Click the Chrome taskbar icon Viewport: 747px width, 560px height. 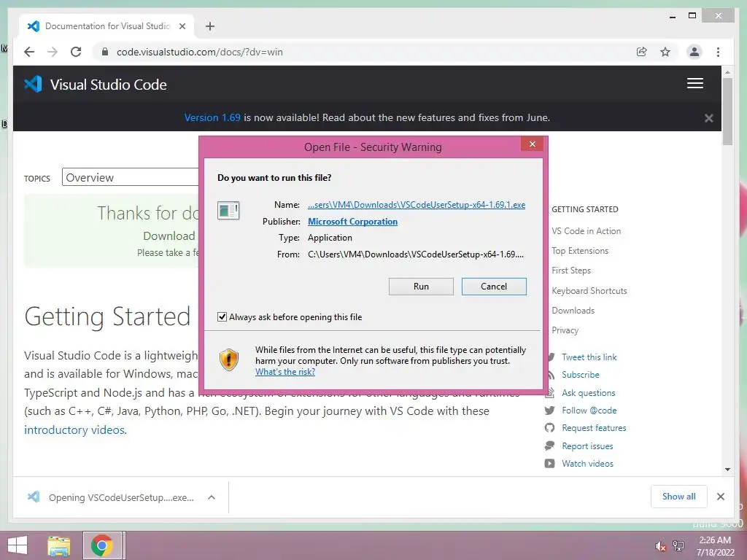click(x=102, y=545)
